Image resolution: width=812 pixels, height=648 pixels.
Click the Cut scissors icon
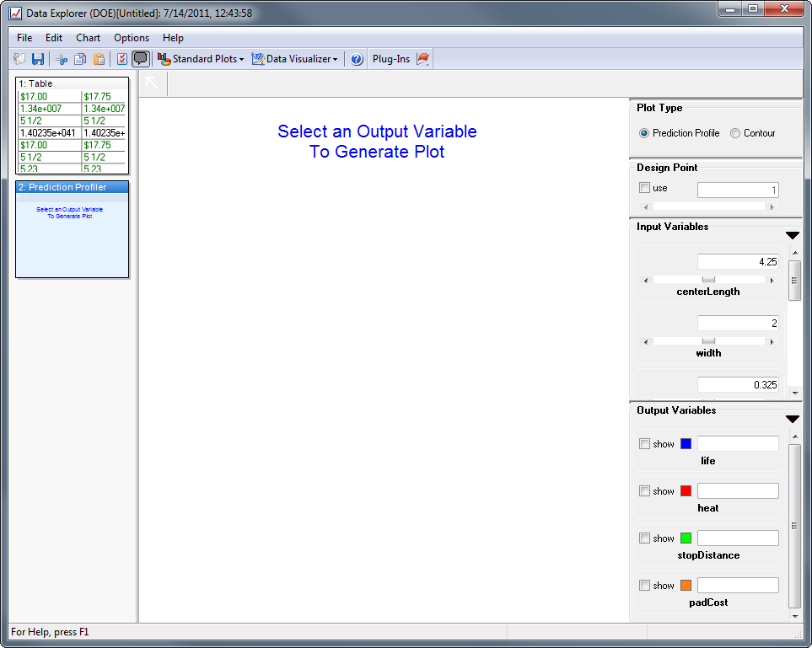[x=62, y=59]
